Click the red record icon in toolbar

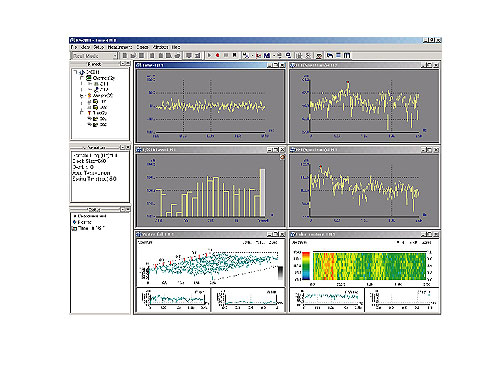217,55
